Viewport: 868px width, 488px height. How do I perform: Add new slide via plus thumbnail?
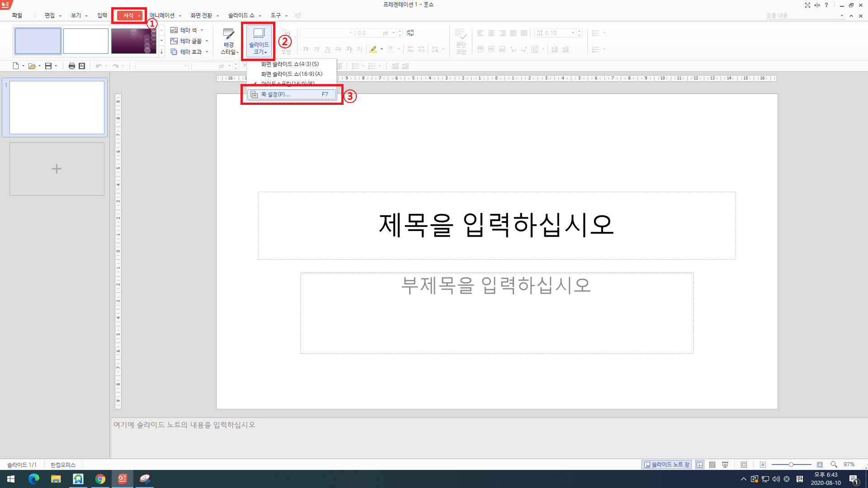point(57,169)
